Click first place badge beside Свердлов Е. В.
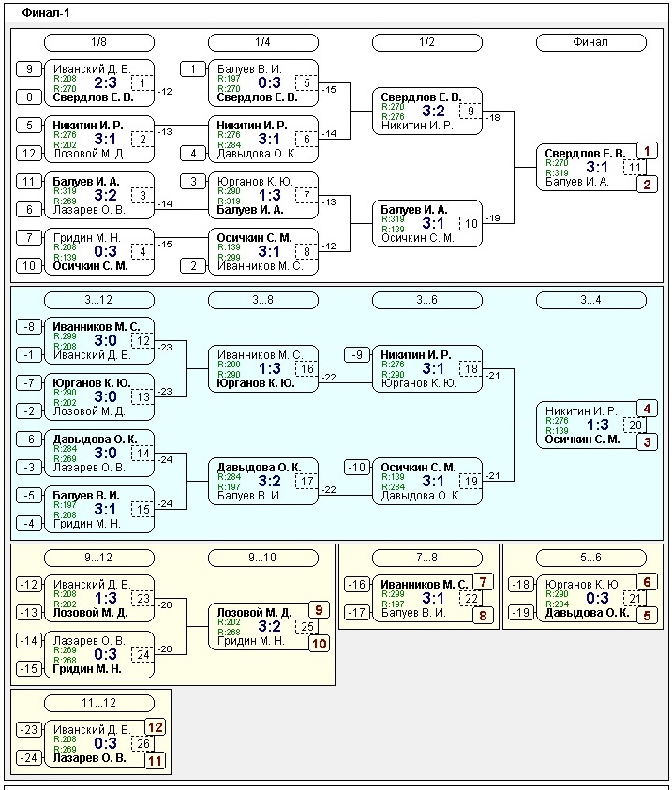 tap(646, 150)
